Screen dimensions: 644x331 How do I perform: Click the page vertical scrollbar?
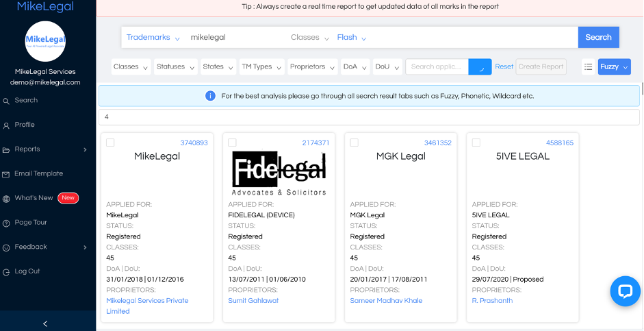click(642, 88)
